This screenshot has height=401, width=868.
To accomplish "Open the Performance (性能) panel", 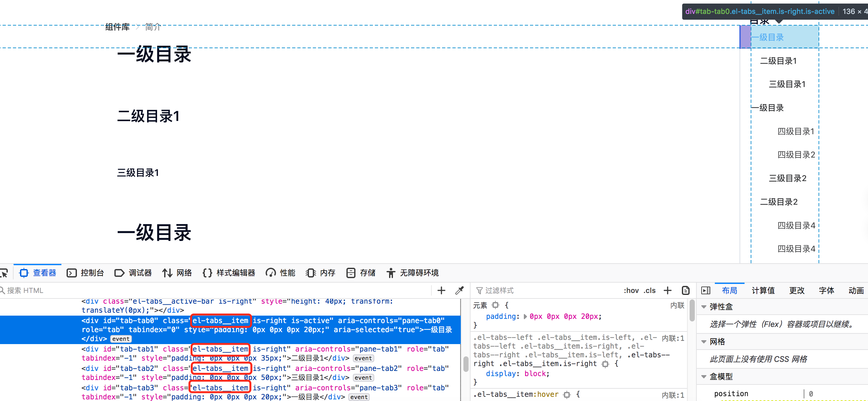I will pos(281,273).
